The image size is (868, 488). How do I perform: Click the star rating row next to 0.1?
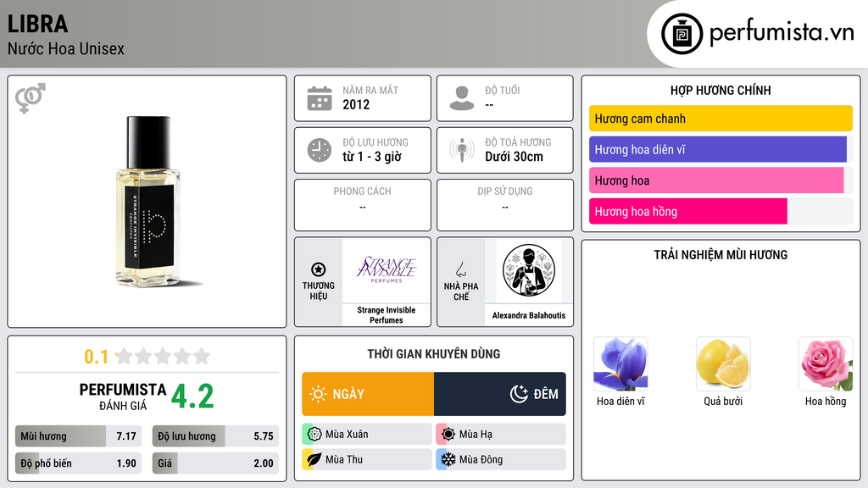[164, 356]
